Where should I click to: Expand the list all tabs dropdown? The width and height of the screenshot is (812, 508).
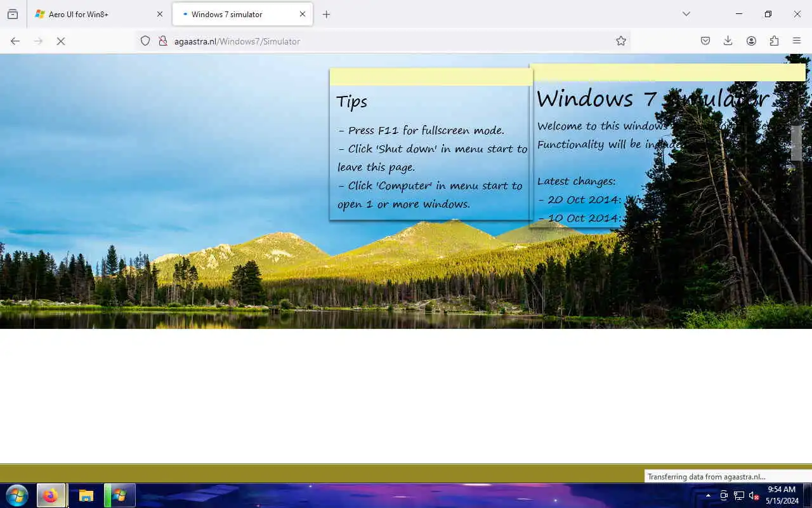pyautogui.click(x=686, y=14)
